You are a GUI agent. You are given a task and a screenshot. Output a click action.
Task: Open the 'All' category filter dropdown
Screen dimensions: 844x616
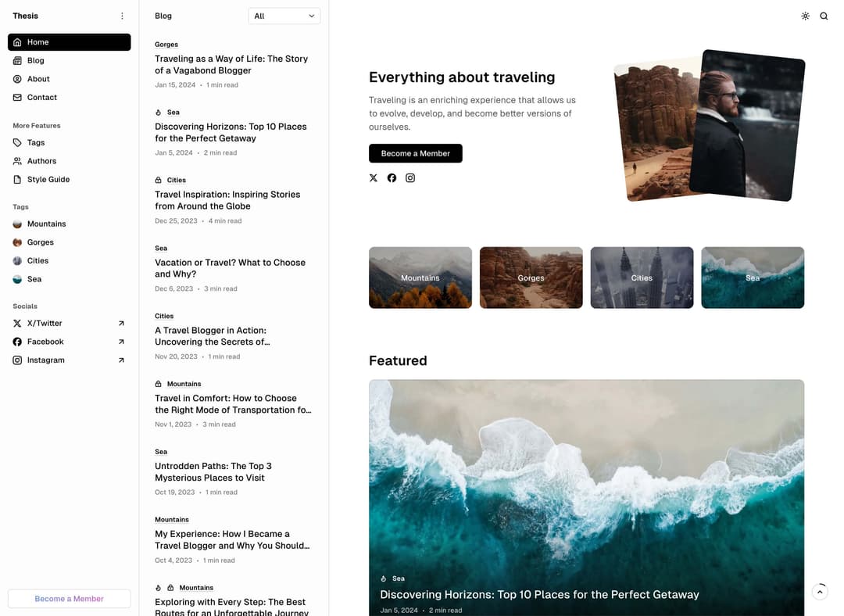[x=284, y=16]
